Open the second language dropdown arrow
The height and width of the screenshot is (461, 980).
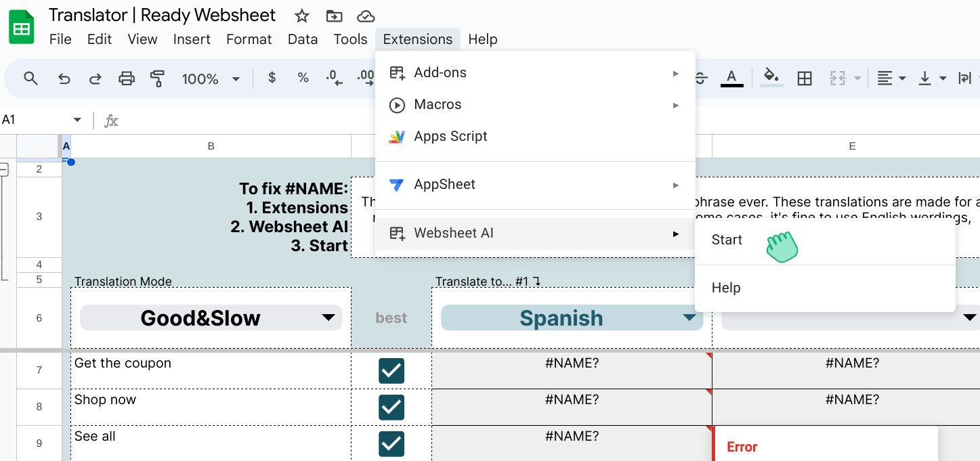(970, 317)
